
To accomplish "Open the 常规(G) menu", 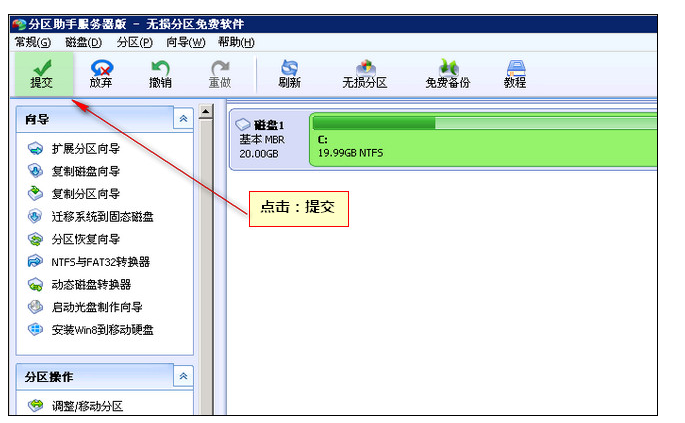I will 33,42.
